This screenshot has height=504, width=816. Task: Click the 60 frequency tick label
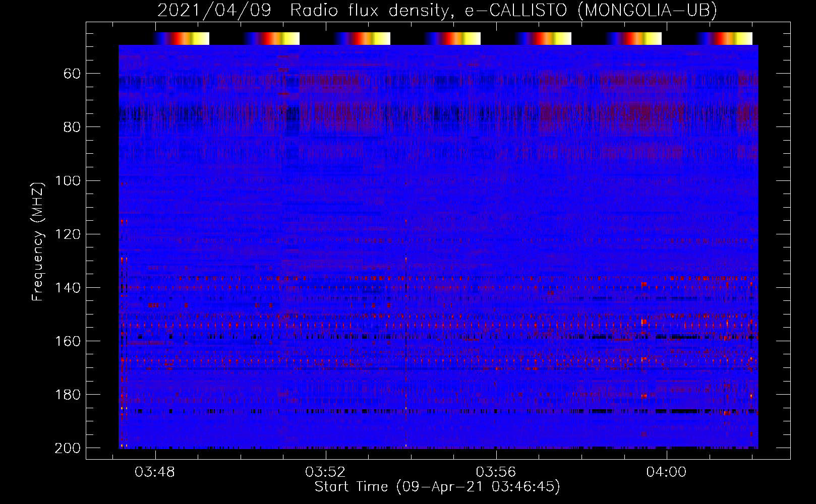tap(72, 74)
